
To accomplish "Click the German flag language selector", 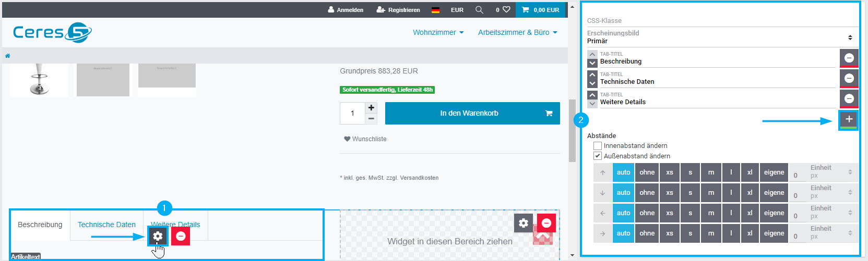I will (x=436, y=10).
